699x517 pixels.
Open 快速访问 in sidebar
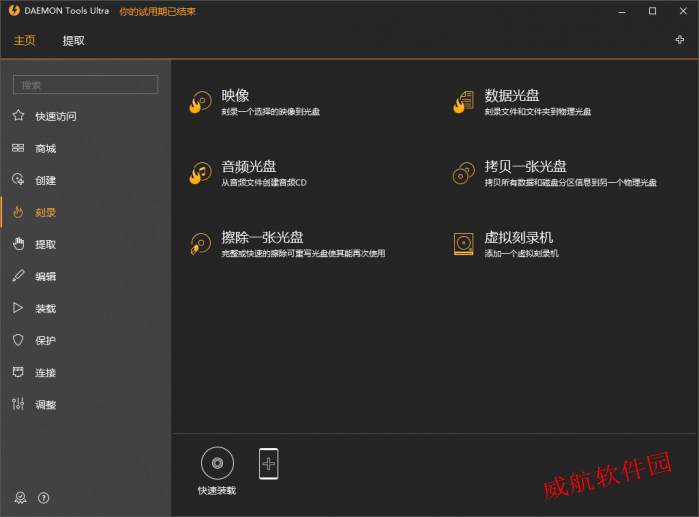pyautogui.click(x=56, y=116)
